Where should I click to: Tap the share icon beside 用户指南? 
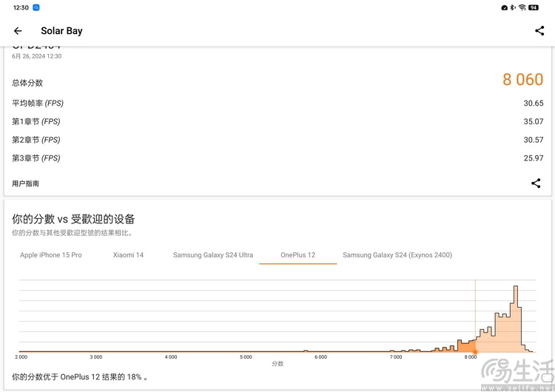pos(536,183)
